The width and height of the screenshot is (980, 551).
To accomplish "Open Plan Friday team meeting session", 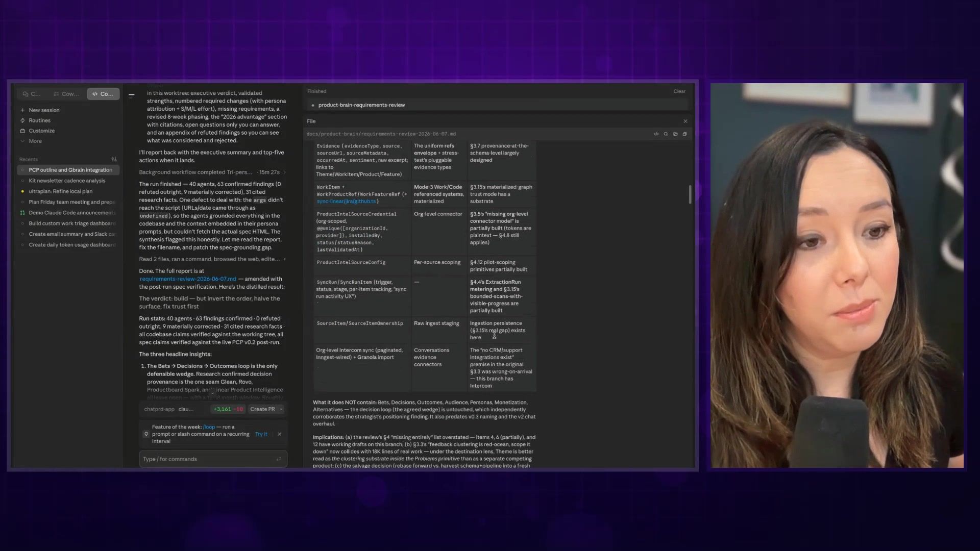I will click(x=68, y=202).
